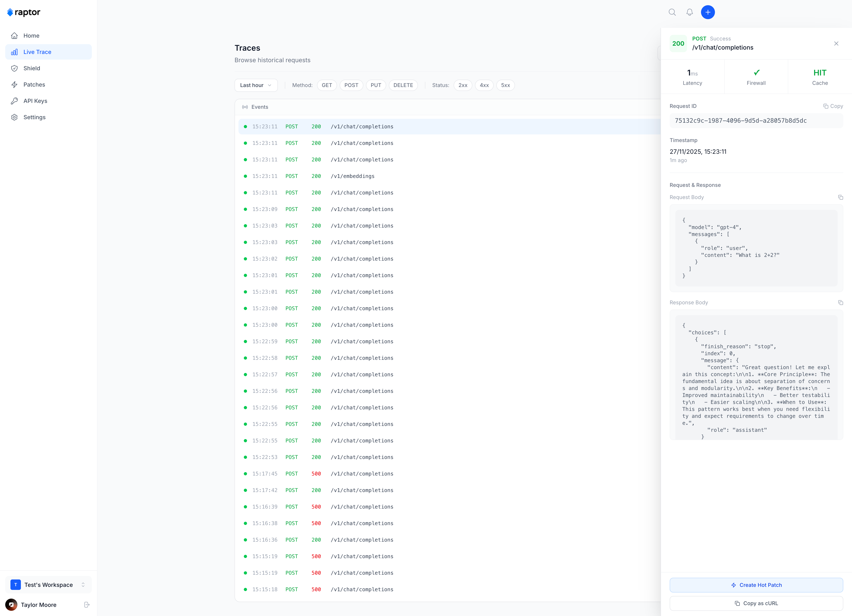Click the blue plus button

click(708, 12)
